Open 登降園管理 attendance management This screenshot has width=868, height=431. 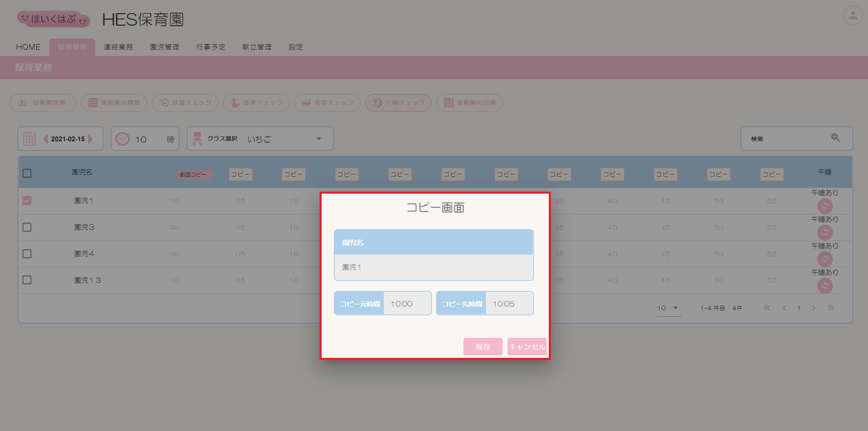click(x=43, y=103)
